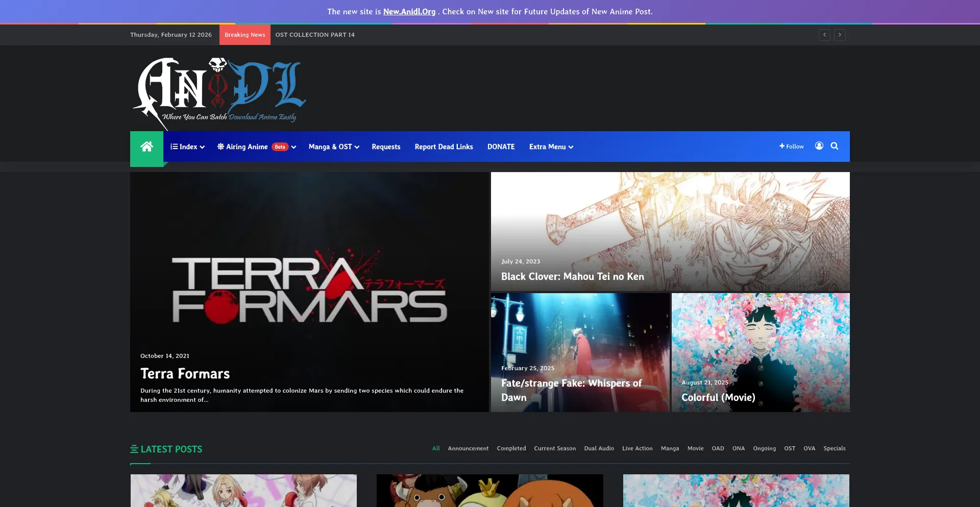This screenshot has width=980, height=507.
Task: Open the Colorful (Movie) post
Action: point(718,397)
